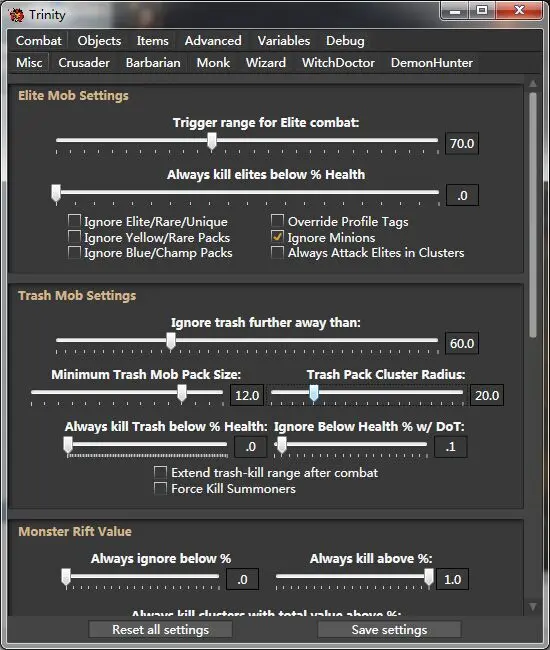Click Reset all settings button
Screen dimensions: 550x650
[x=160, y=630]
